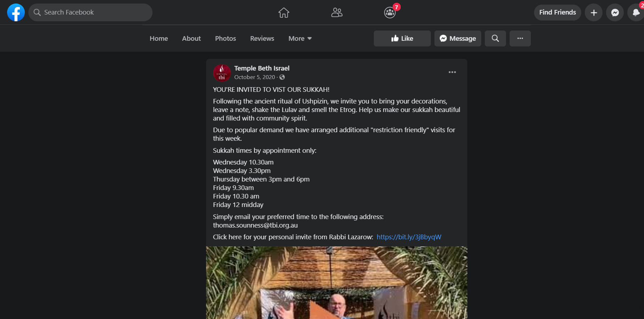Switch to the Photos tab
The height and width of the screenshot is (319, 644).
(226, 38)
